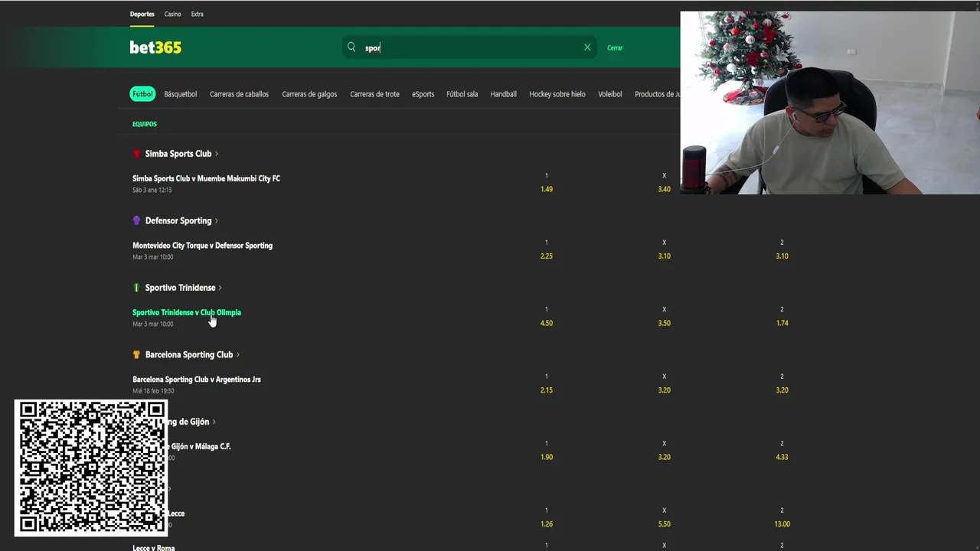Screen dimensions: 980x551
Task: Open Montevideo City Torque v Defensor Sporting match
Action: [x=202, y=246]
